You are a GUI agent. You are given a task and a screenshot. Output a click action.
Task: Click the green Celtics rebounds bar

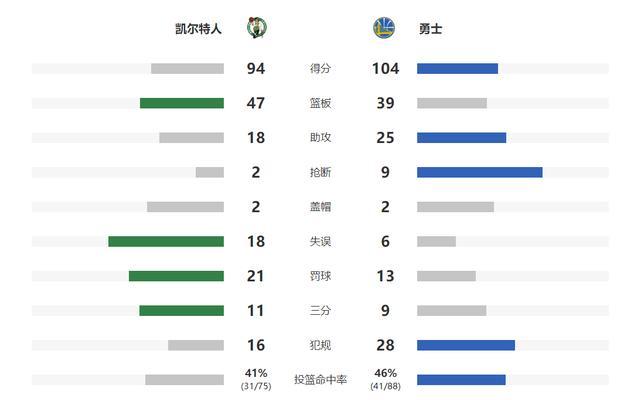pyautogui.click(x=182, y=103)
